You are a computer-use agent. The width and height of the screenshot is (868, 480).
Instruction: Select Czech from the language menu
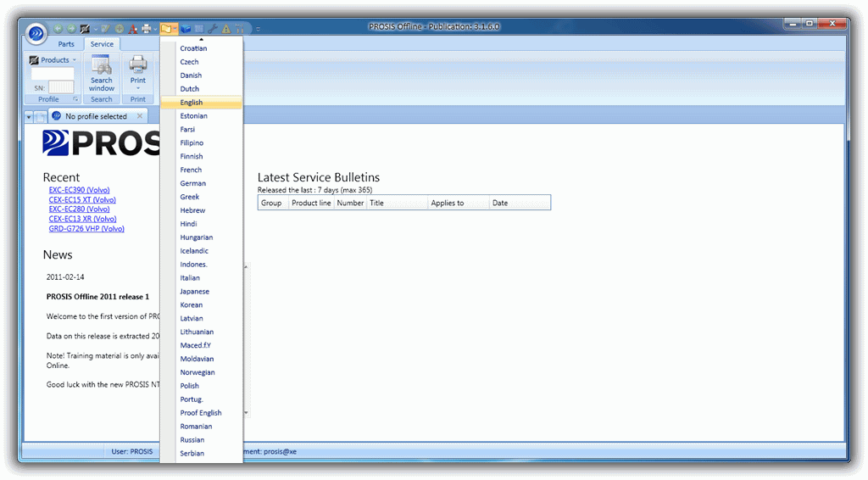click(202, 62)
